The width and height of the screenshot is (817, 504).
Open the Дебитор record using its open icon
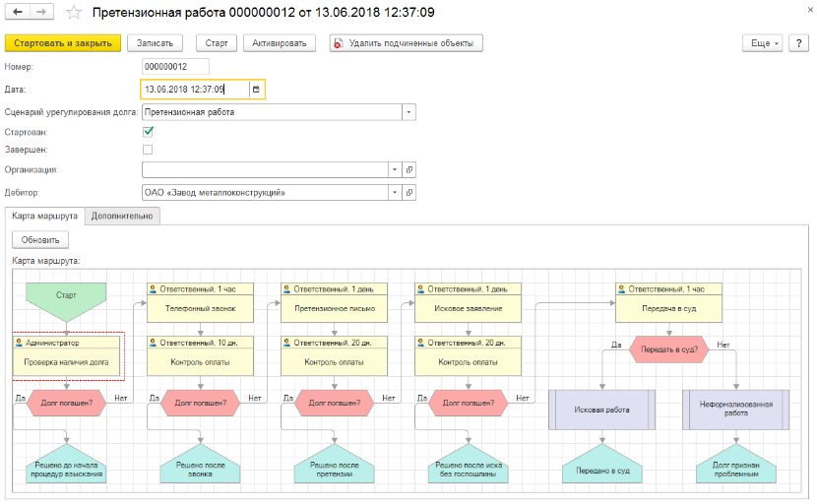(x=410, y=192)
